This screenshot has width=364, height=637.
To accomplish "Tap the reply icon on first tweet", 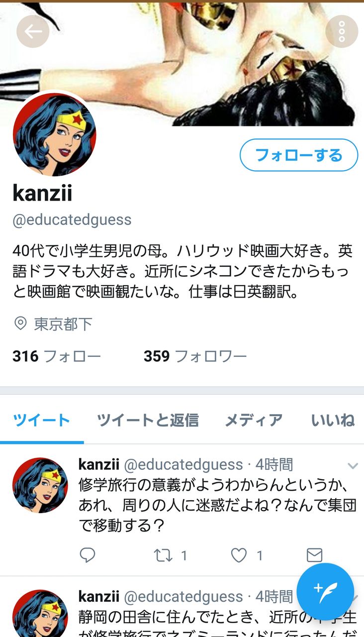I will (x=88, y=554).
